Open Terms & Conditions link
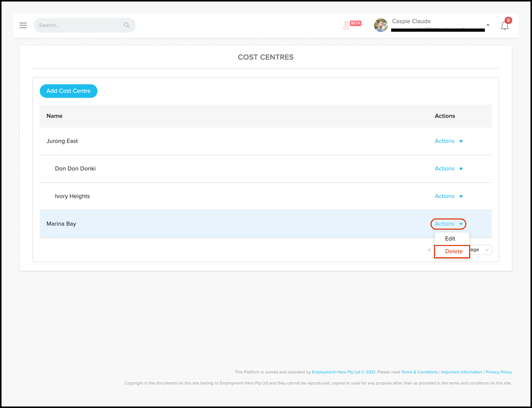This screenshot has width=532, height=408. [419, 372]
